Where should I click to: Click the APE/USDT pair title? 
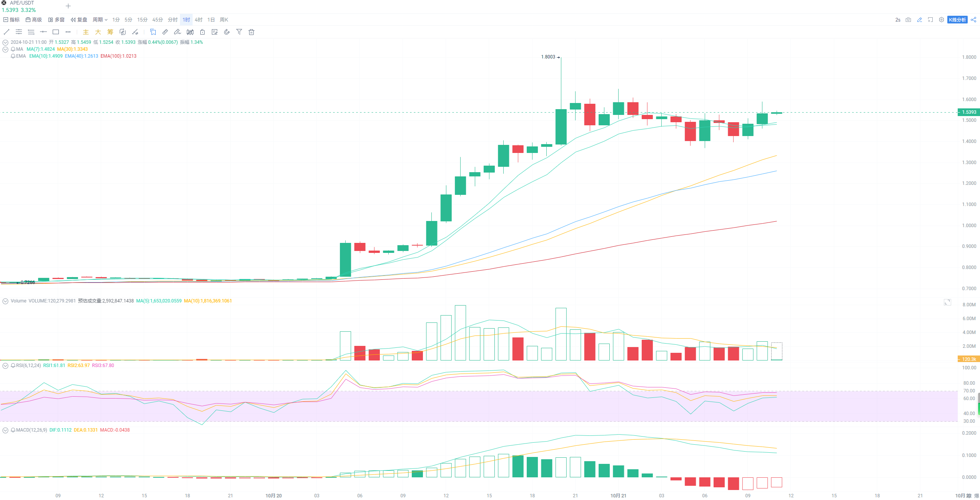click(x=22, y=3)
